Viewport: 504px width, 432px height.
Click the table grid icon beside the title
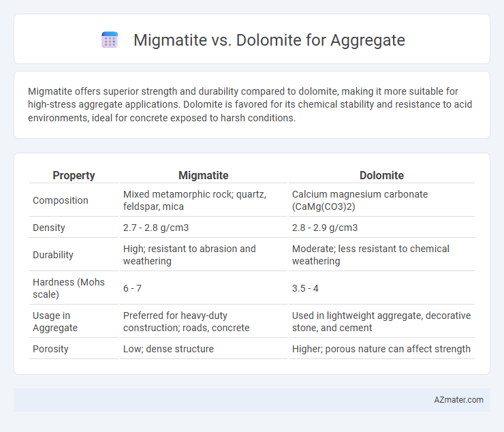110,40
